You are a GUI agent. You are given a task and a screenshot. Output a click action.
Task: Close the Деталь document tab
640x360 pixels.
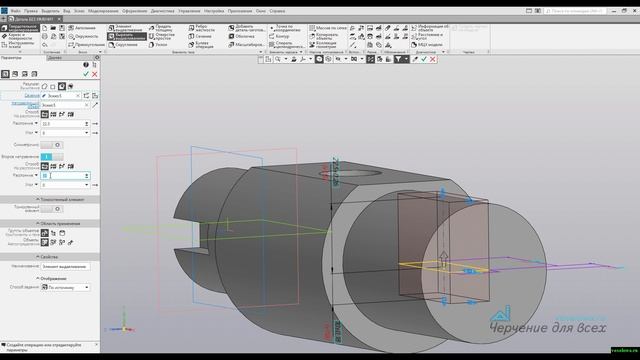click(59, 19)
